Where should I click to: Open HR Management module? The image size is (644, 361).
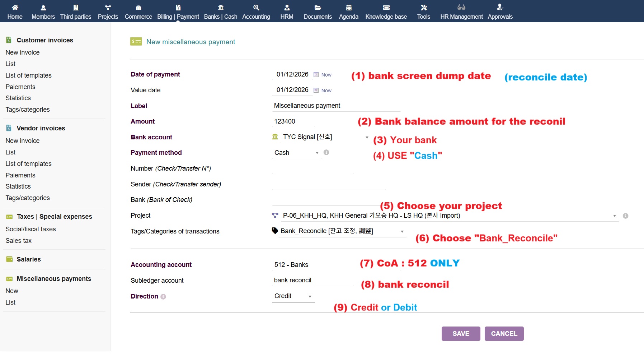[x=461, y=11]
